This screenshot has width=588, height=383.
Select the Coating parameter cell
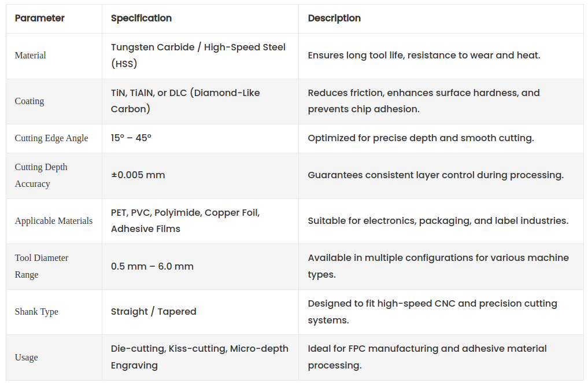click(x=29, y=101)
